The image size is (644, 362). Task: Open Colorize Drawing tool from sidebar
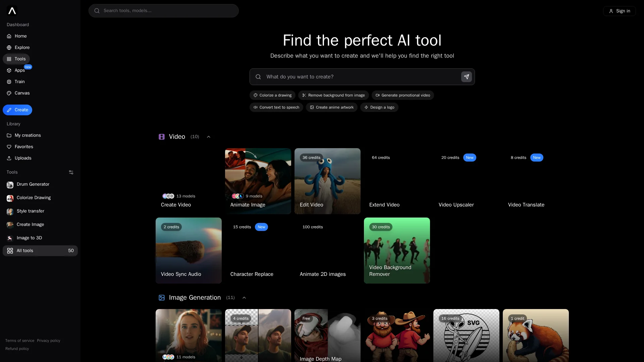tap(34, 198)
